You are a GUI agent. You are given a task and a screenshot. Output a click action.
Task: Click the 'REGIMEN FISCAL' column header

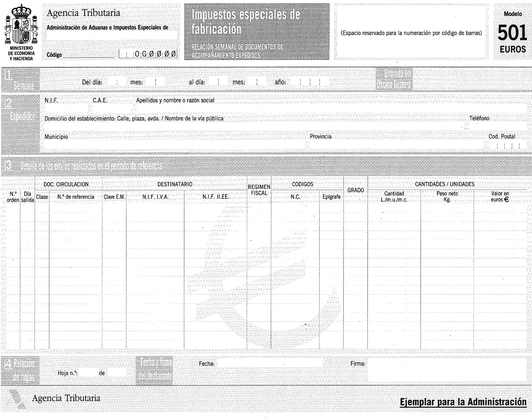pos(259,190)
